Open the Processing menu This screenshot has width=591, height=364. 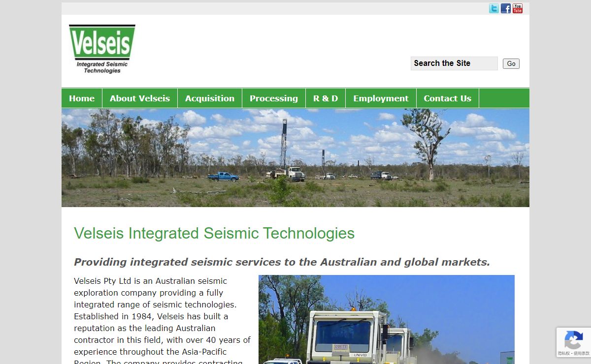tap(274, 98)
